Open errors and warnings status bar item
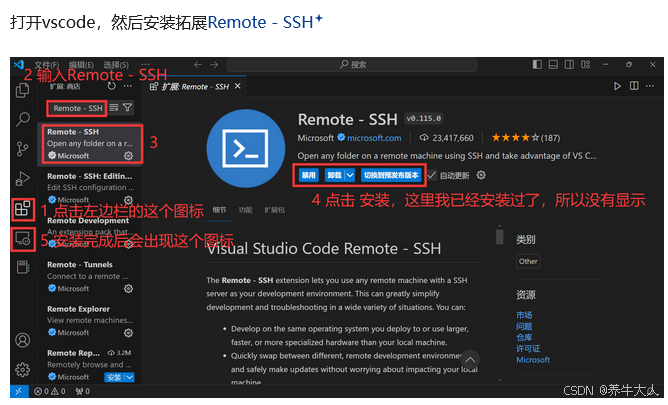 (x=49, y=391)
